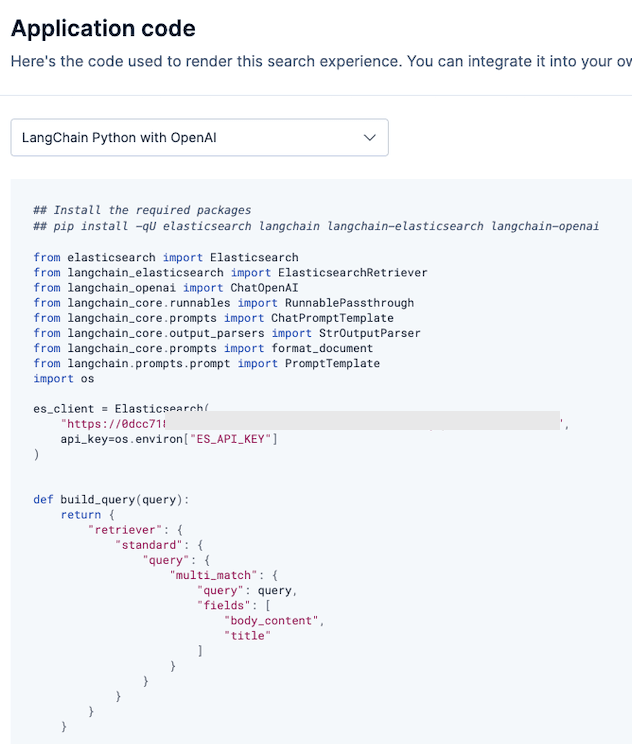Click the def build_query function definition
Screen dimensions: 632x744
click(110, 500)
